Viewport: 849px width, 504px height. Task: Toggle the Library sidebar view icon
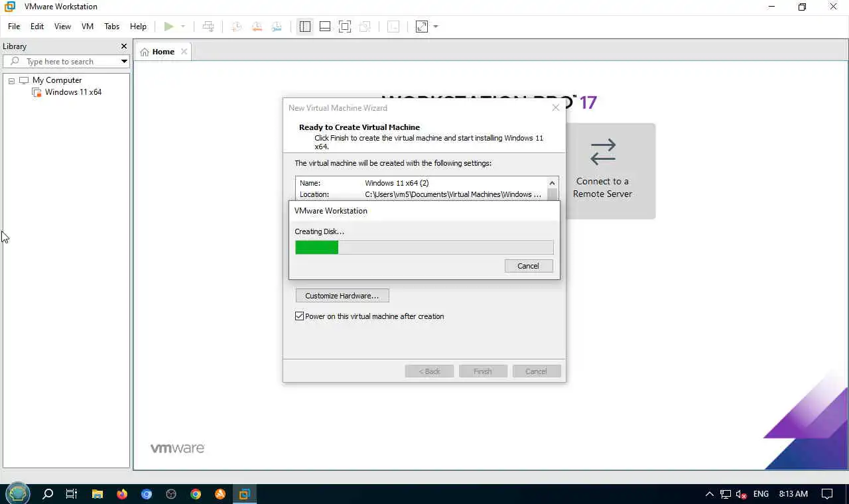click(304, 27)
